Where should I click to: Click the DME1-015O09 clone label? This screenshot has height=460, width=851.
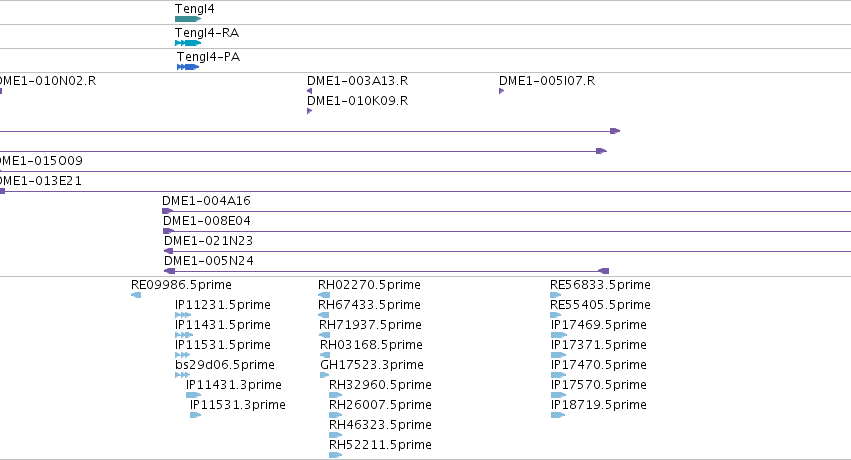pos(41,161)
